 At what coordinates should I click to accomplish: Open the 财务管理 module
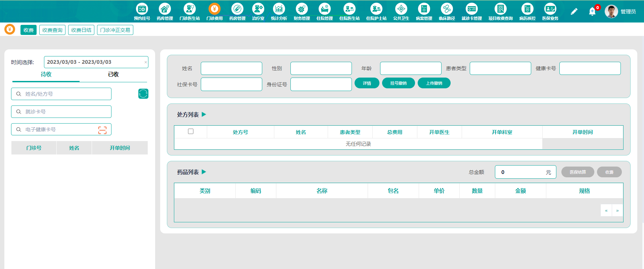click(302, 12)
